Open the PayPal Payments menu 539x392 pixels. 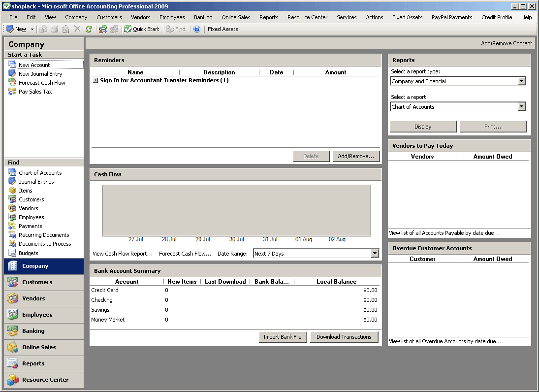pyautogui.click(x=452, y=17)
